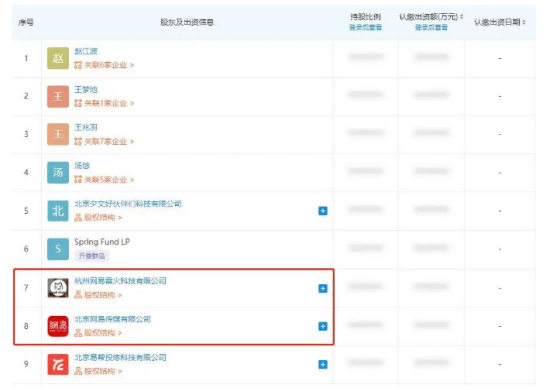The height and width of the screenshot is (389, 554).
Task: Expand 杭州网易雷火科技有限公司 with its plus icon
Action: point(323,288)
